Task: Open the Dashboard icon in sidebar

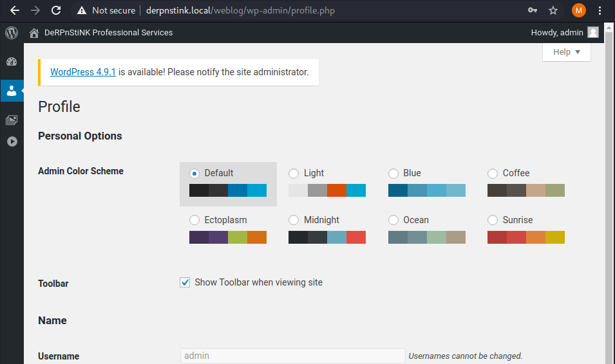Action: coord(12,62)
